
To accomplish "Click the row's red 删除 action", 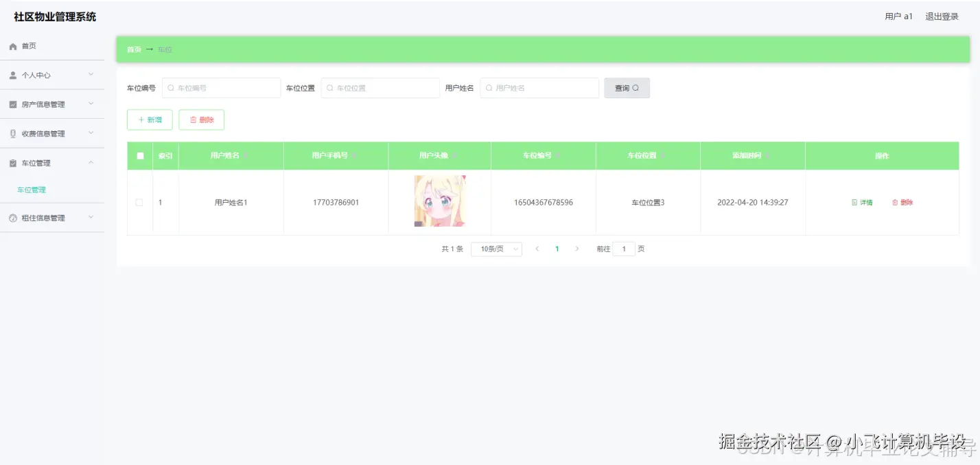I will 902,203.
